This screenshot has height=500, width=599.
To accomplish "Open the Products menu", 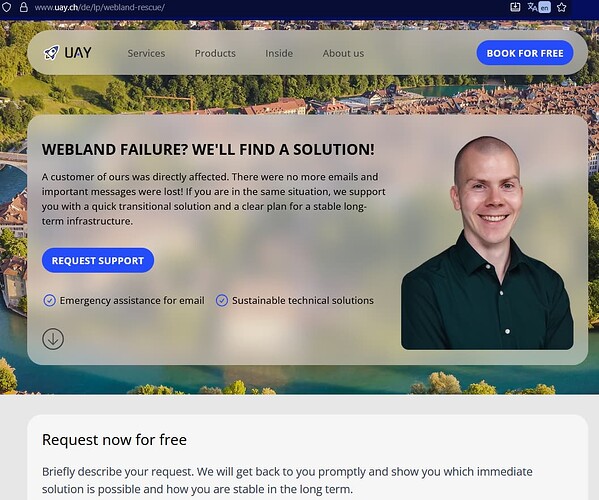I will [x=215, y=53].
